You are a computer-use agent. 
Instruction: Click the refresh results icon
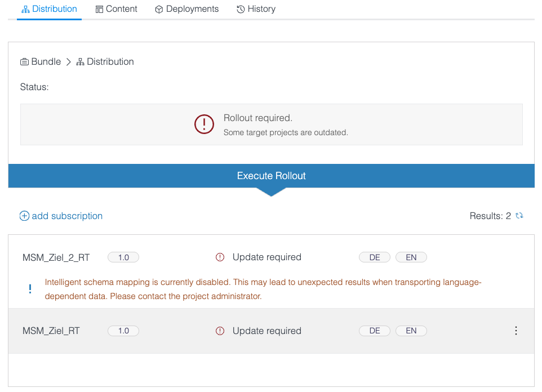pyautogui.click(x=519, y=216)
